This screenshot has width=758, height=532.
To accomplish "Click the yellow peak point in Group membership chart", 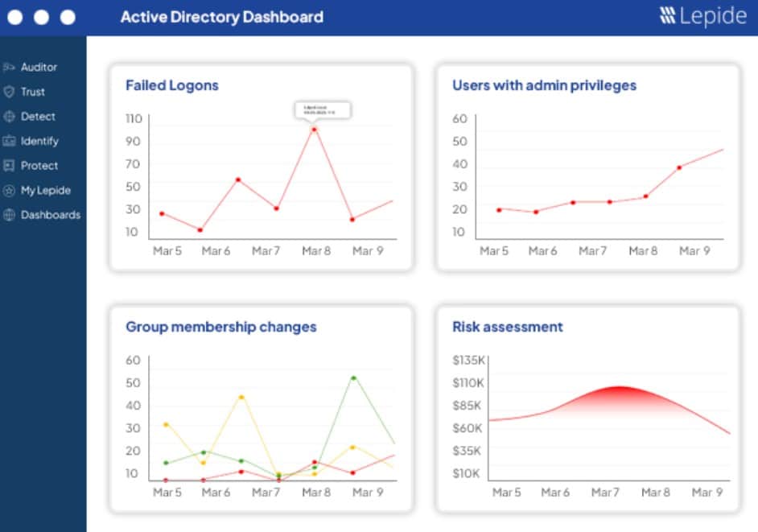I will (x=241, y=397).
